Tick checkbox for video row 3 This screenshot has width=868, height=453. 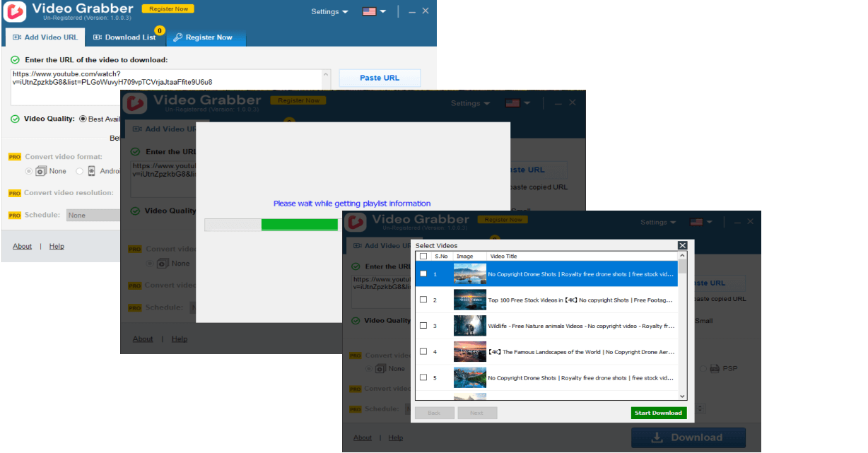tap(423, 326)
